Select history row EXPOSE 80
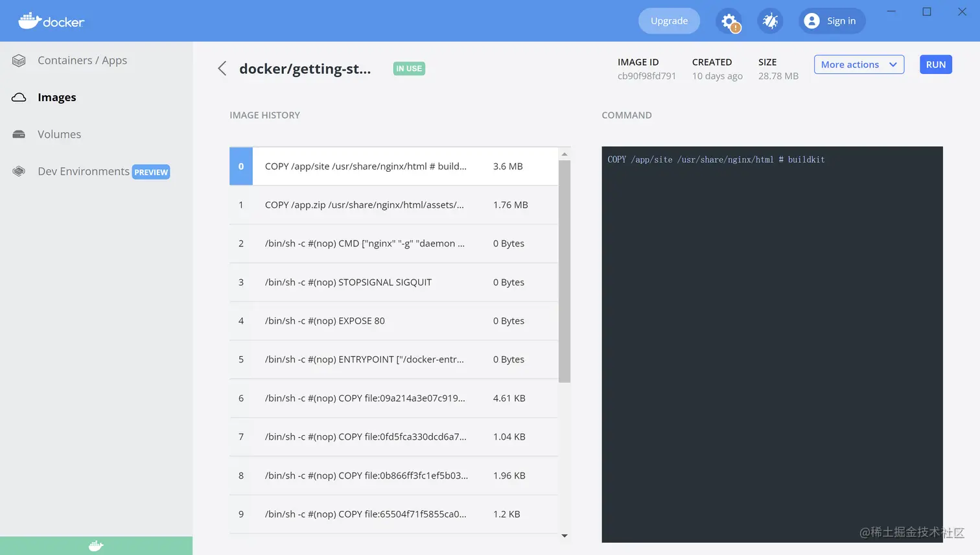980x555 pixels. (393, 321)
